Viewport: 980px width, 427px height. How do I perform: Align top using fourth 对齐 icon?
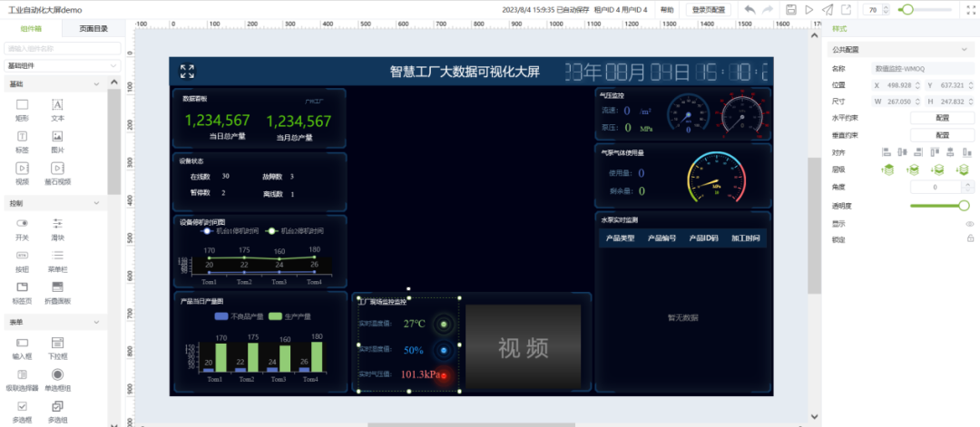point(935,151)
